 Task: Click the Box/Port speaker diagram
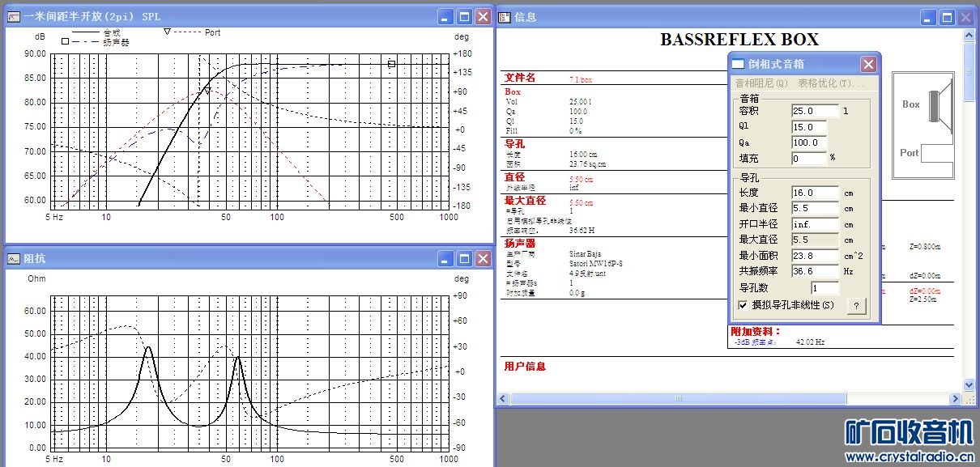tap(922, 125)
